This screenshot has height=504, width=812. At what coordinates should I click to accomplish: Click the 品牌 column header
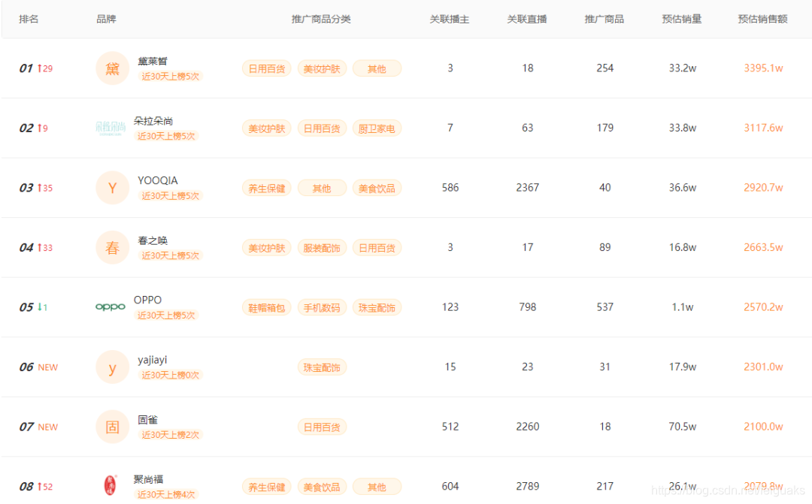click(x=106, y=19)
